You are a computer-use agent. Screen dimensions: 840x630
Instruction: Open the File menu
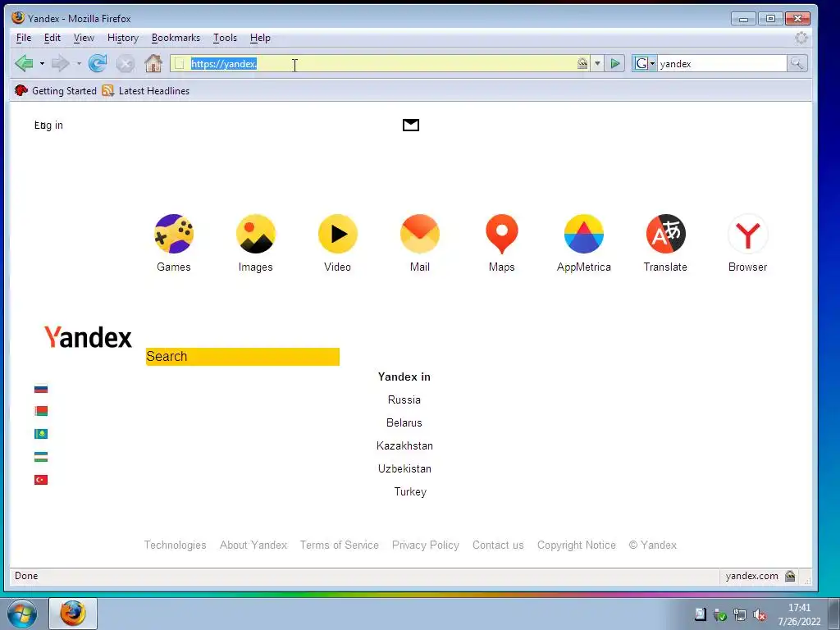[x=24, y=38]
